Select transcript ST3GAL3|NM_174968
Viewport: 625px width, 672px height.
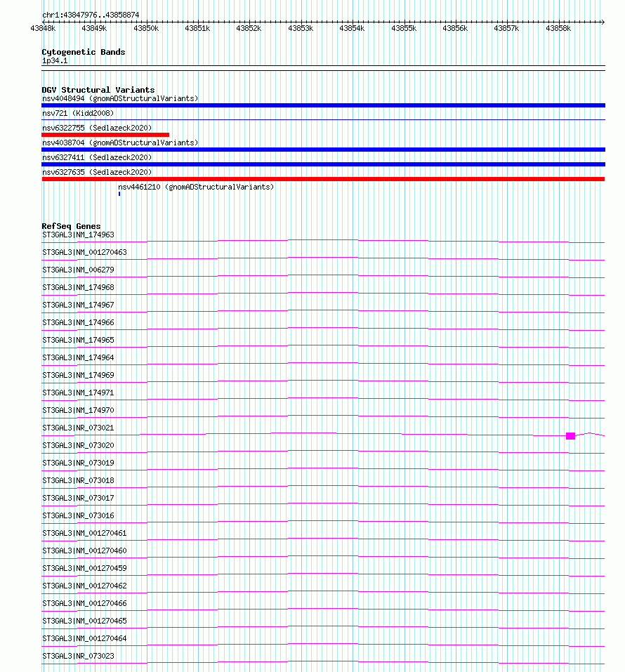tap(79, 288)
